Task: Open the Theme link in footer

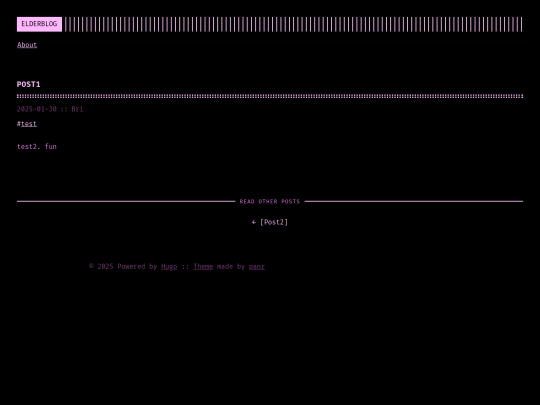Action: 203,267
